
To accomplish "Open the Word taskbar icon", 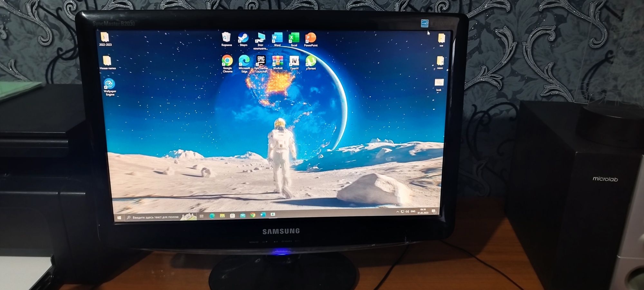I will click(x=263, y=214).
